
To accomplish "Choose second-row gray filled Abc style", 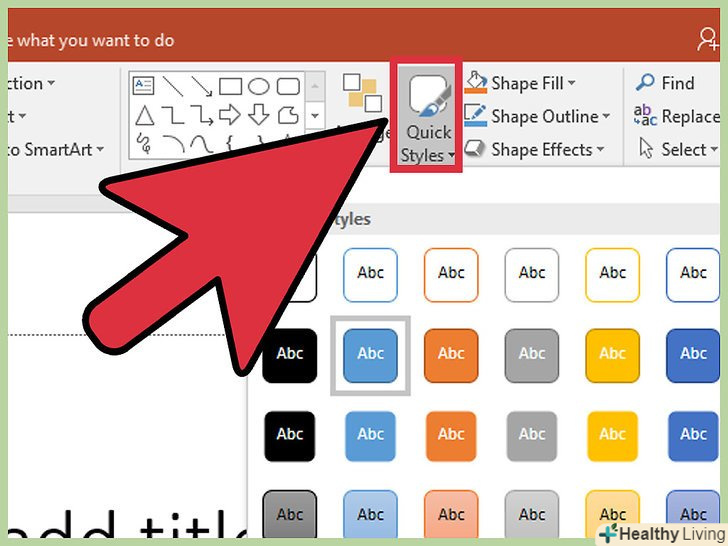I will (x=532, y=356).
